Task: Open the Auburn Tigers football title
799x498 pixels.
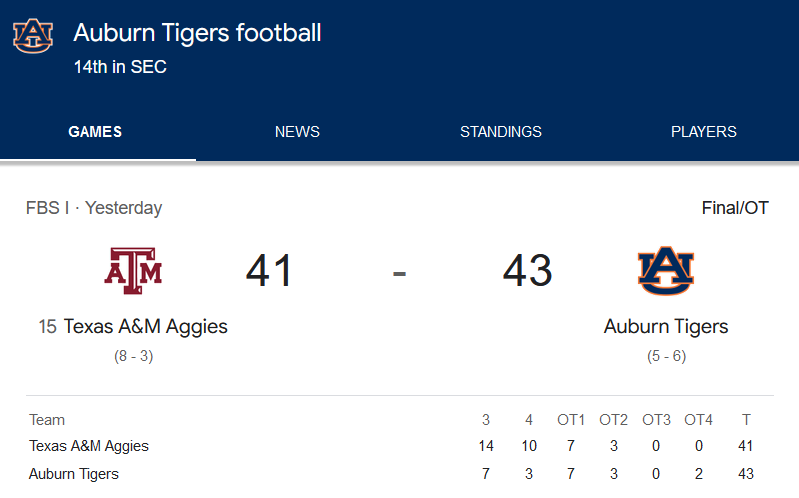Action: pos(198,33)
